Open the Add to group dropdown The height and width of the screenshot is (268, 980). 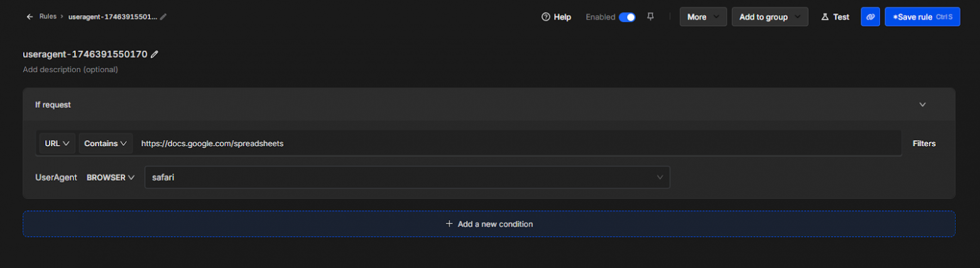click(x=770, y=17)
